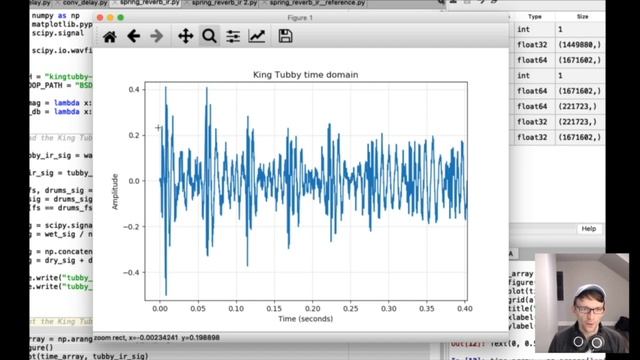Screen dimensions: 640x360
Task: Sort the variable explorer by the Size column
Action: click(x=582, y=17)
